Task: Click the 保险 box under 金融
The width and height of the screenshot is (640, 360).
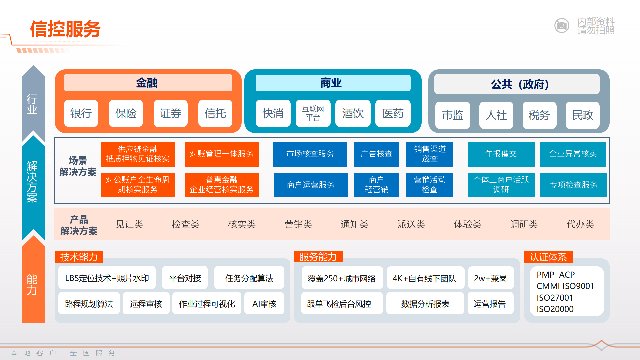Action: coord(126,113)
